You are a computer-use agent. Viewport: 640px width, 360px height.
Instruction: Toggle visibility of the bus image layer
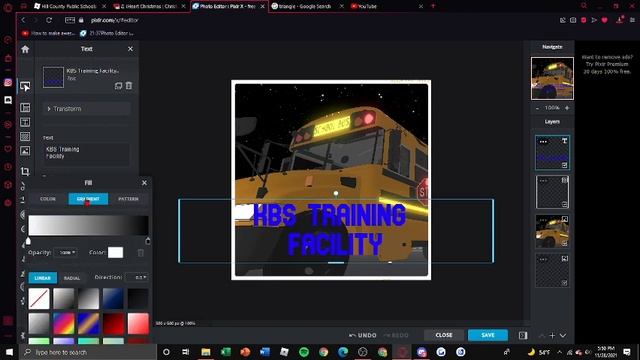tap(564, 243)
